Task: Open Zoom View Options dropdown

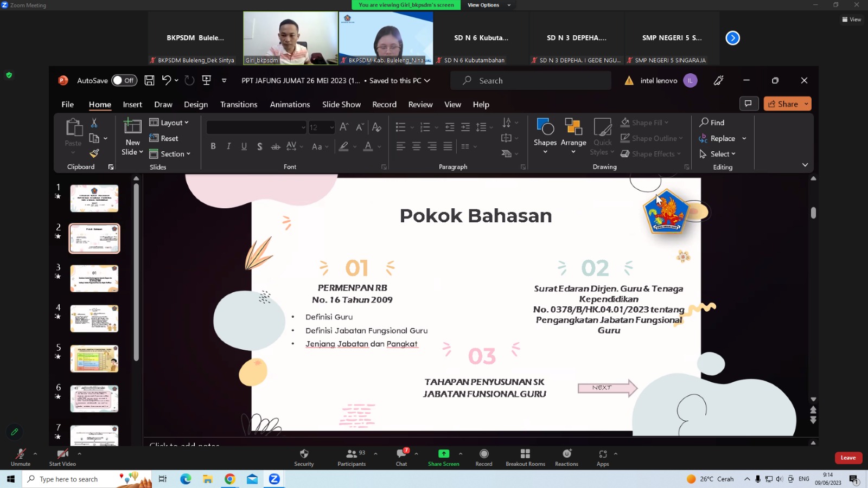Action: (x=489, y=5)
